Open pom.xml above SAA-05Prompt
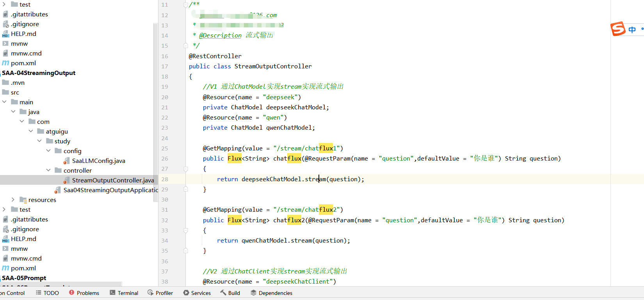Viewport: 644px width, 300px height. [x=23, y=268]
